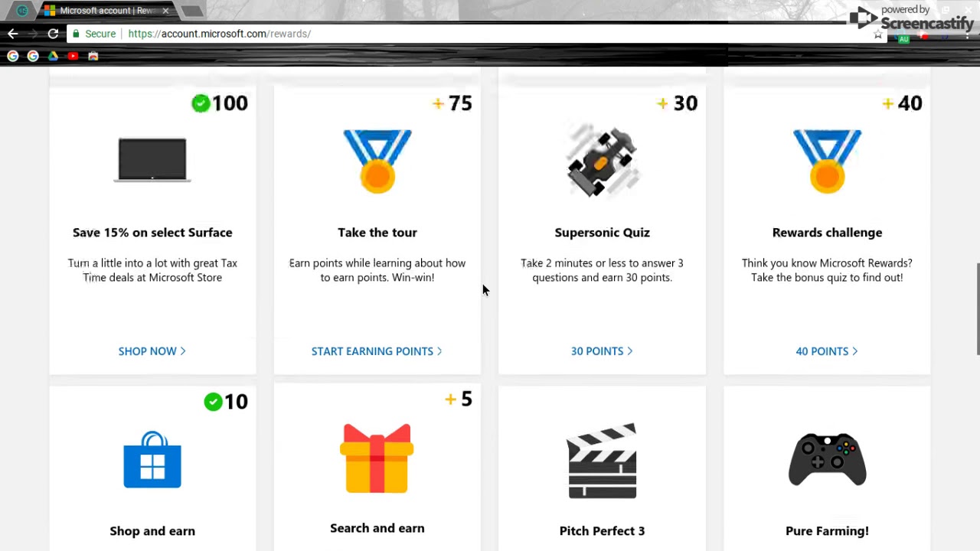Click chevron after START EARNING POINTS

(439, 351)
